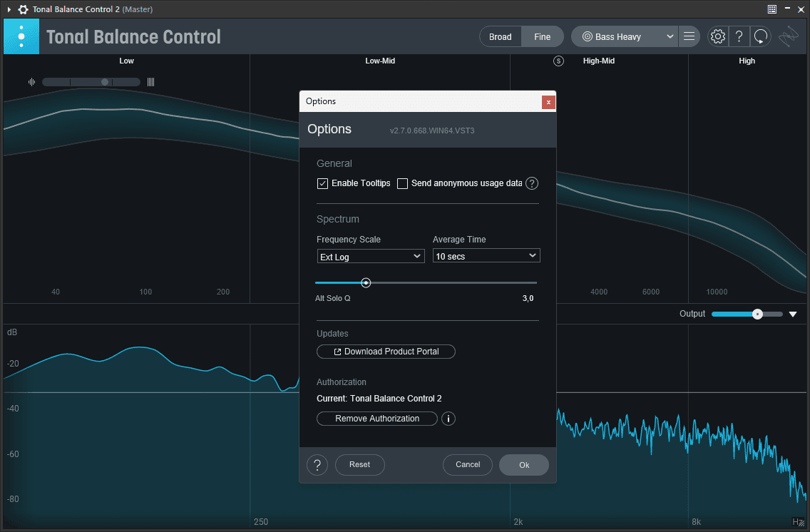810x532 pixels.
Task: Click the circular reset meter icon
Action: (762, 36)
